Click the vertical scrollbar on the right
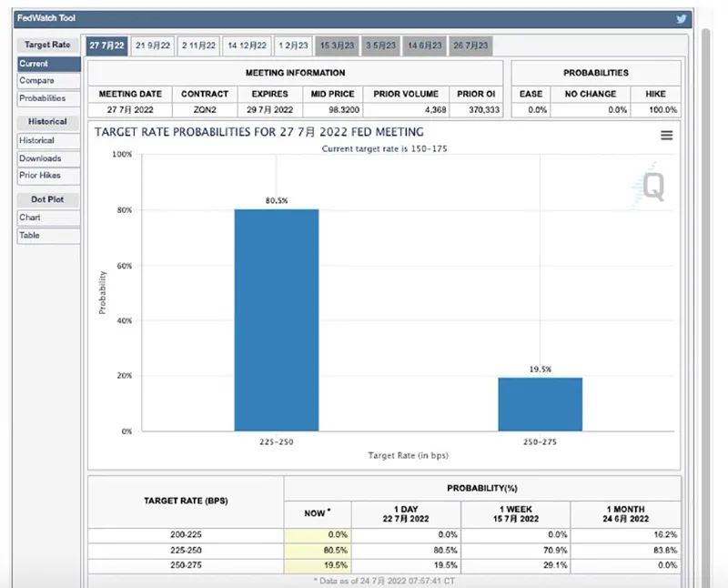Image resolution: width=728 pixels, height=588 pixels. tap(705, 307)
